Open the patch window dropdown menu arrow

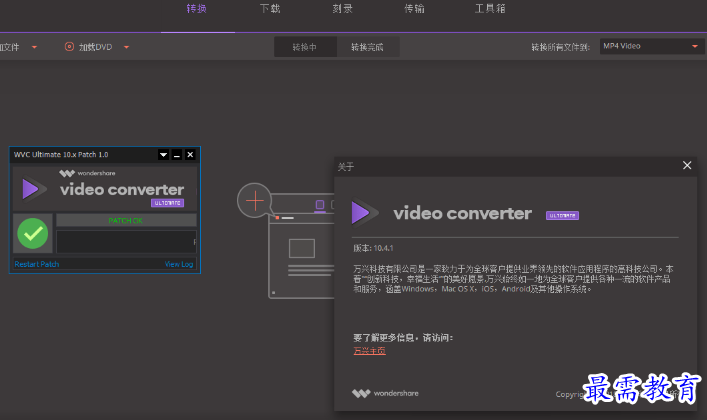point(163,155)
